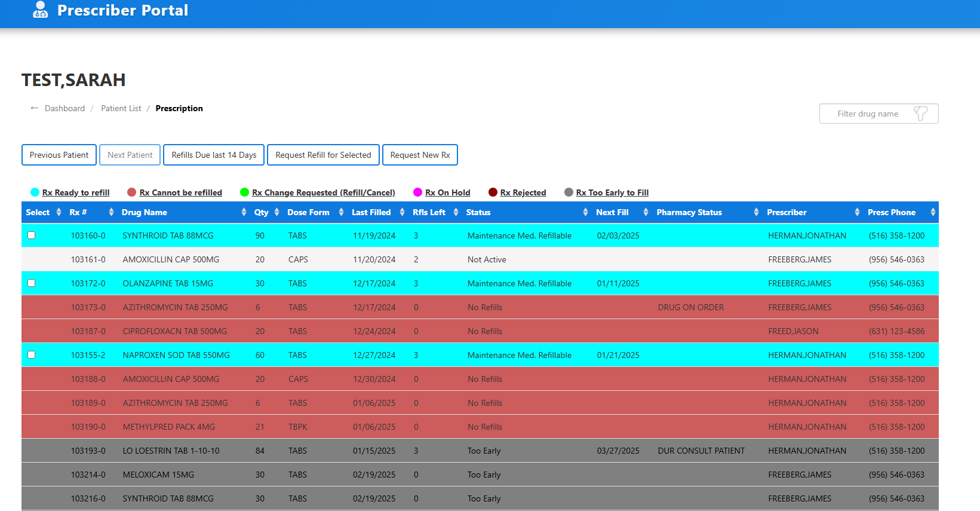Go to Patient List breadcrumb
This screenshot has width=980, height=511.
click(121, 108)
